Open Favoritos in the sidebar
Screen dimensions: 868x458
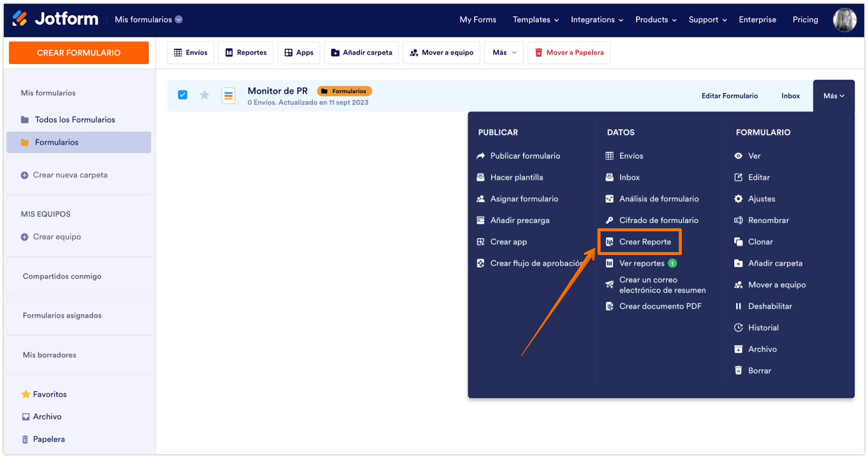tap(44, 395)
